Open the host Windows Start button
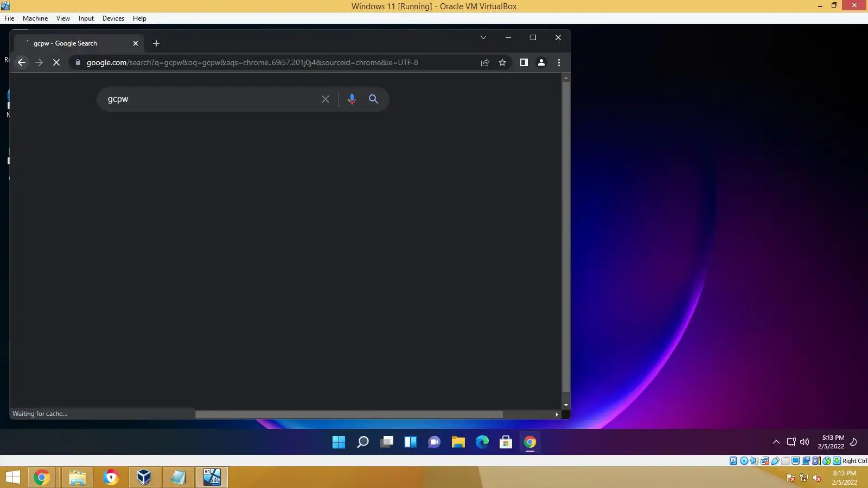Image resolution: width=868 pixels, height=488 pixels. (x=13, y=477)
